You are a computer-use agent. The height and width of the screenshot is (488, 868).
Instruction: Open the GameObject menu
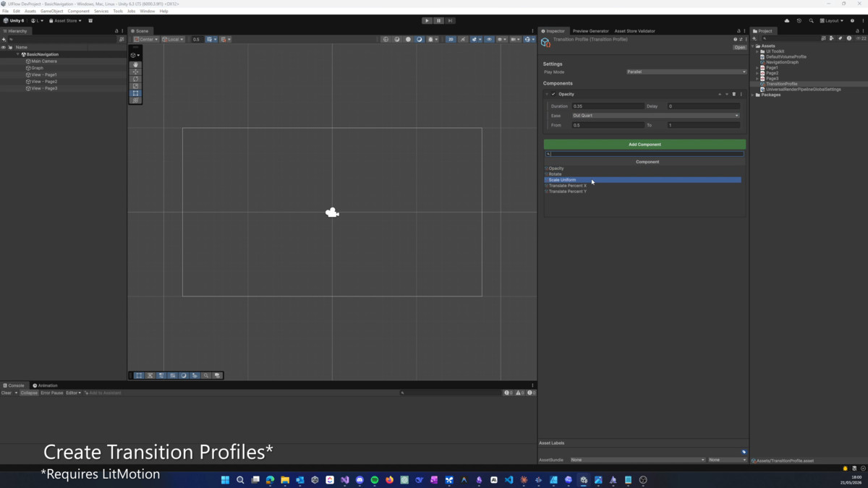click(51, 12)
